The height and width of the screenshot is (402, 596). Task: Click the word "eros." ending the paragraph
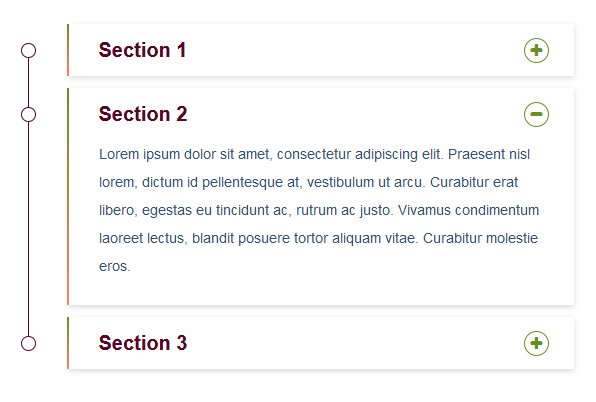114,266
